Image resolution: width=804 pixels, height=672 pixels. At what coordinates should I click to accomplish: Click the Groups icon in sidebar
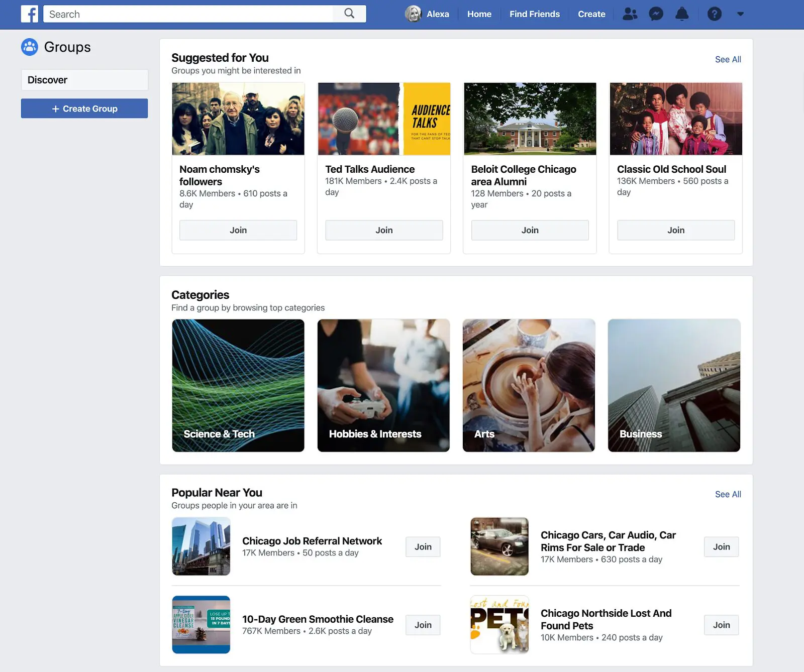click(x=30, y=47)
